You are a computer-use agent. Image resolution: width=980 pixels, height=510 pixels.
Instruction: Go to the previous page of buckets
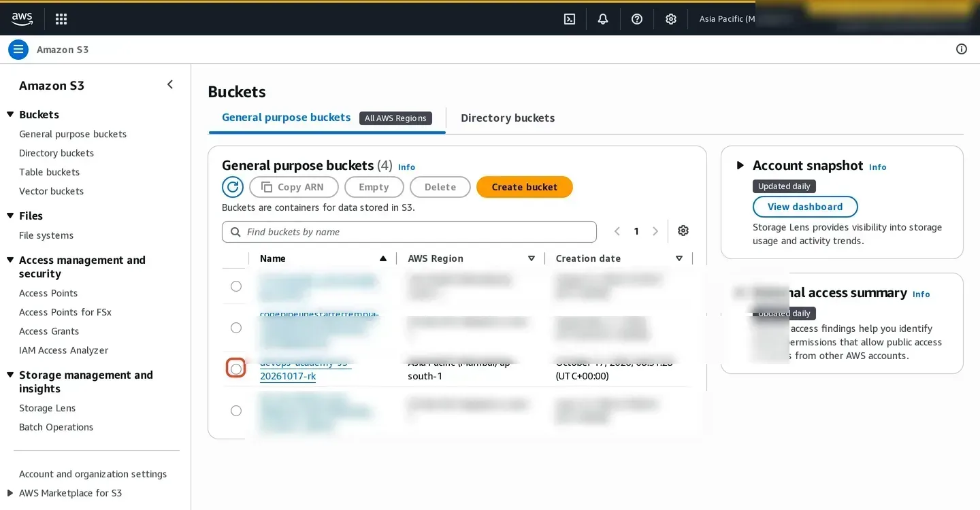[x=617, y=231]
